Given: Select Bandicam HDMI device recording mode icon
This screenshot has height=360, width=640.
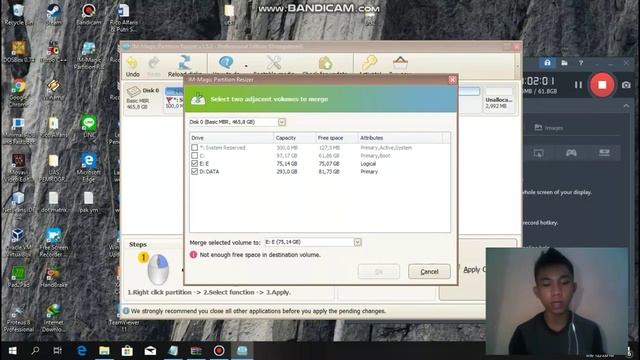Looking at the screenshot, I should [x=604, y=153].
